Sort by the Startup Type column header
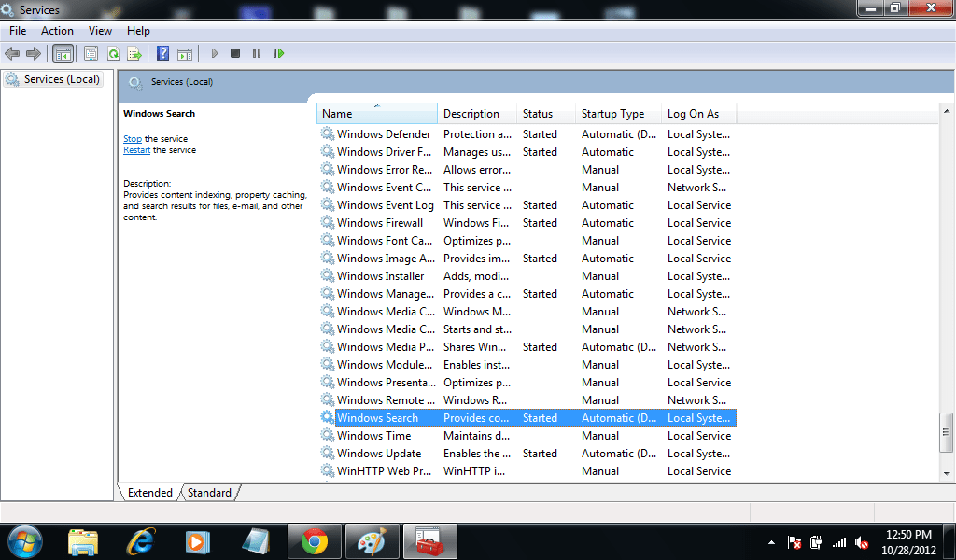The height and width of the screenshot is (560, 956). [x=618, y=113]
